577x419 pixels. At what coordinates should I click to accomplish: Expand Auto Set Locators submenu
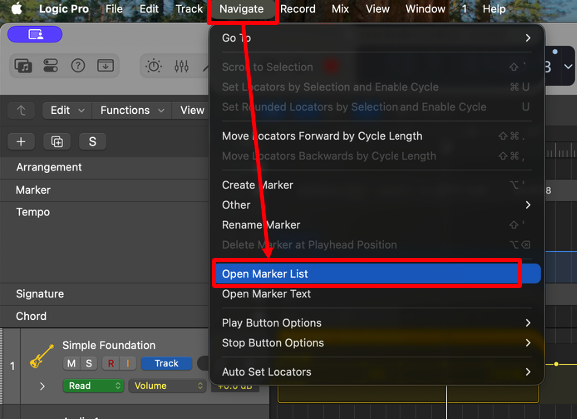376,372
